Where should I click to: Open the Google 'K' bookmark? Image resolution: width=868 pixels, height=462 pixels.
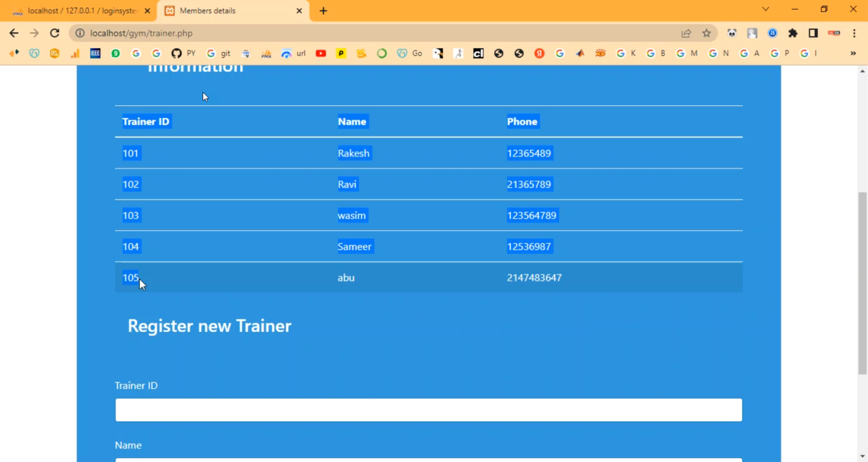pyautogui.click(x=626, y=53)
